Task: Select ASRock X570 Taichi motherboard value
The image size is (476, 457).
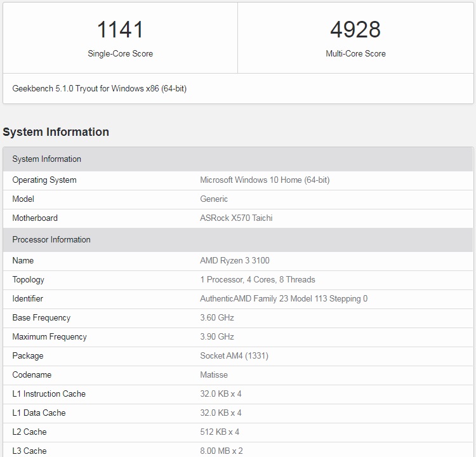Action: tap(236, 218)
